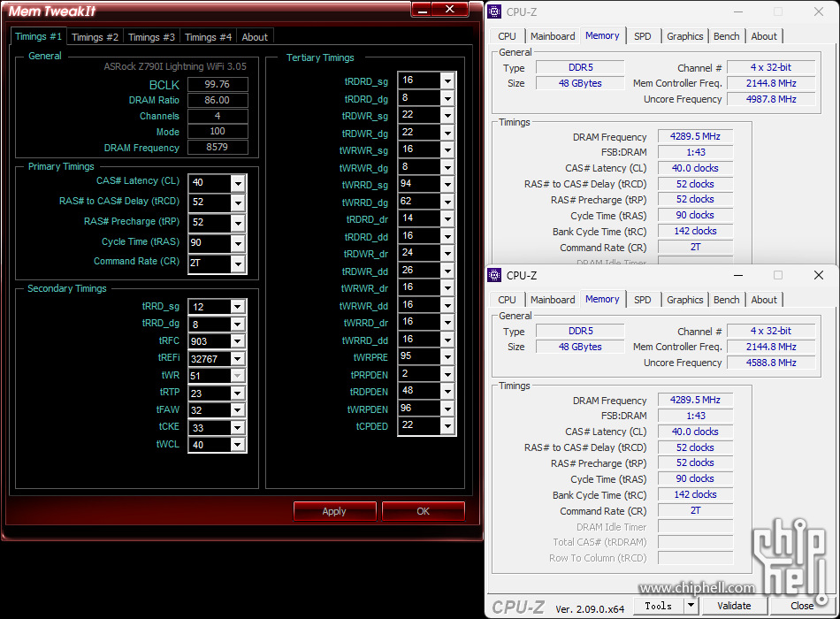Viewport: 840px width, 619px height.
Task: Click Bank Cycle Time value in lower CPU-Z
Action: click(x=695, y=494)
